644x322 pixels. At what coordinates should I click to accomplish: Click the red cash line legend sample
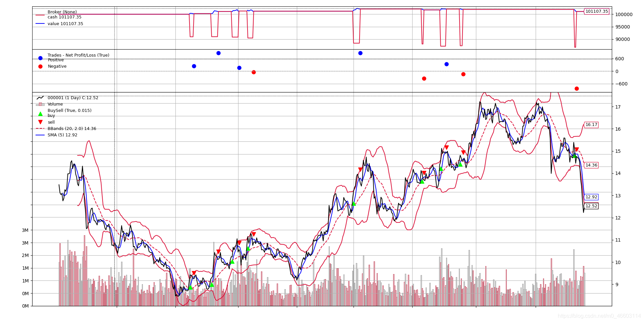point(40,15)
